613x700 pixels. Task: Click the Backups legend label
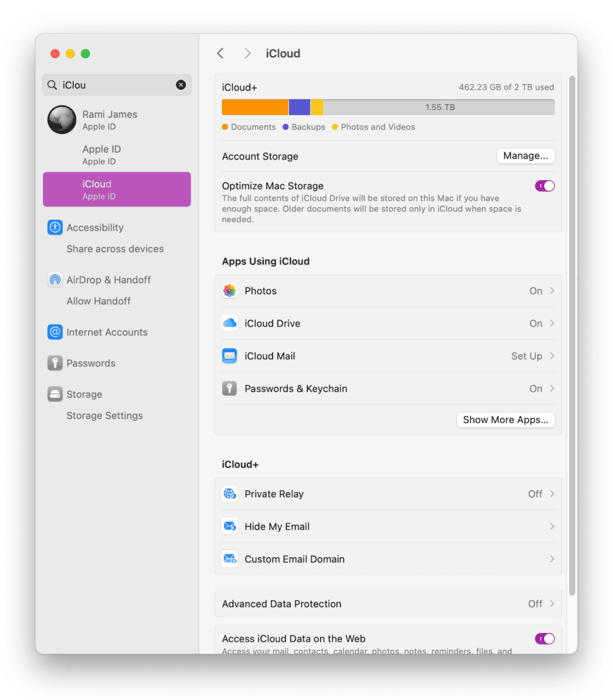click(x=309, y=127)
